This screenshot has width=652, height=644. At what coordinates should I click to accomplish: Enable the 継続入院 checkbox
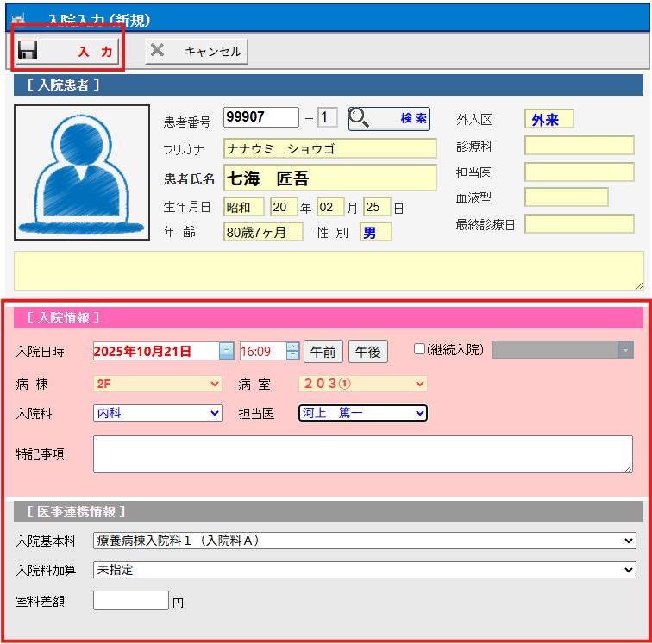pos(420,349)
